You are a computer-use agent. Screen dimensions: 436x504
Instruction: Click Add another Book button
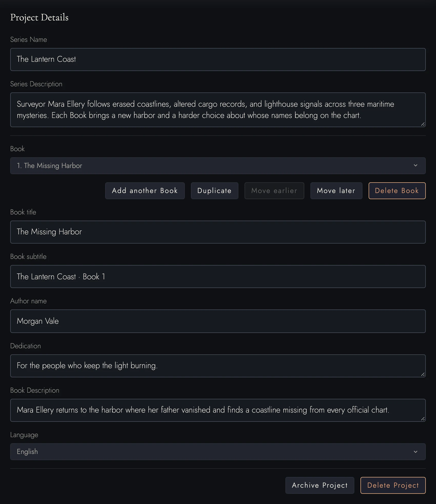[145, 191]
